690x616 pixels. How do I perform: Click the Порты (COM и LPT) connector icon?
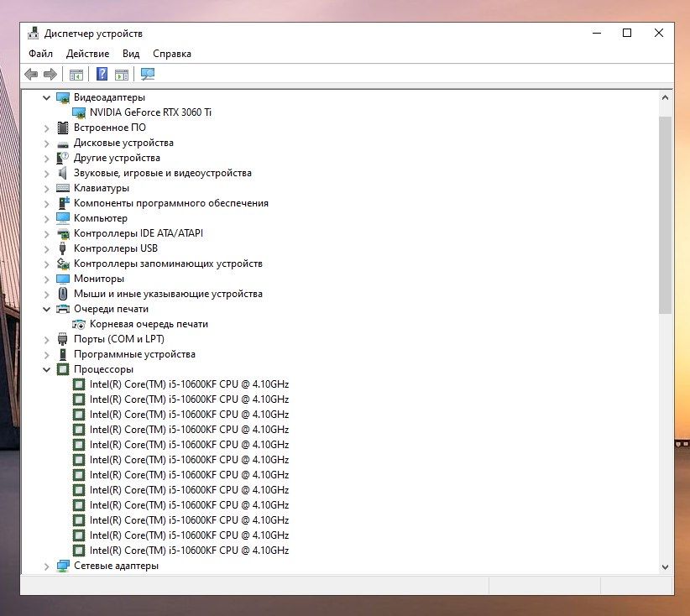pyautogui.click(x=62, y=339)
